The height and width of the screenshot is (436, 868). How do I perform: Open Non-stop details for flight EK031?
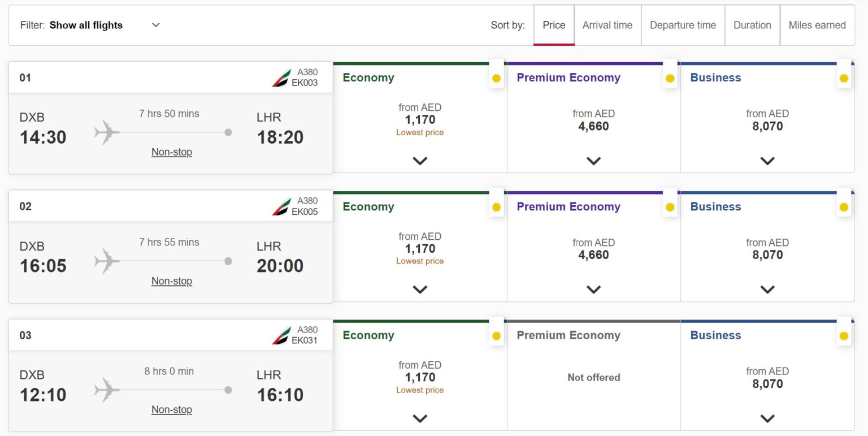[171, 409]
